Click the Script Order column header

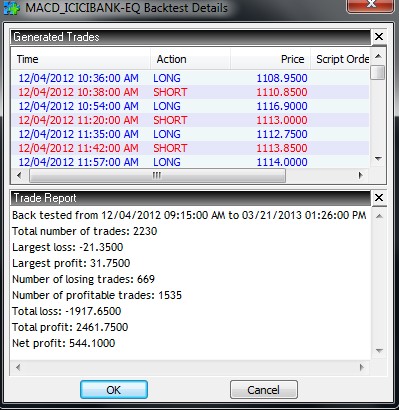(340, 59)
